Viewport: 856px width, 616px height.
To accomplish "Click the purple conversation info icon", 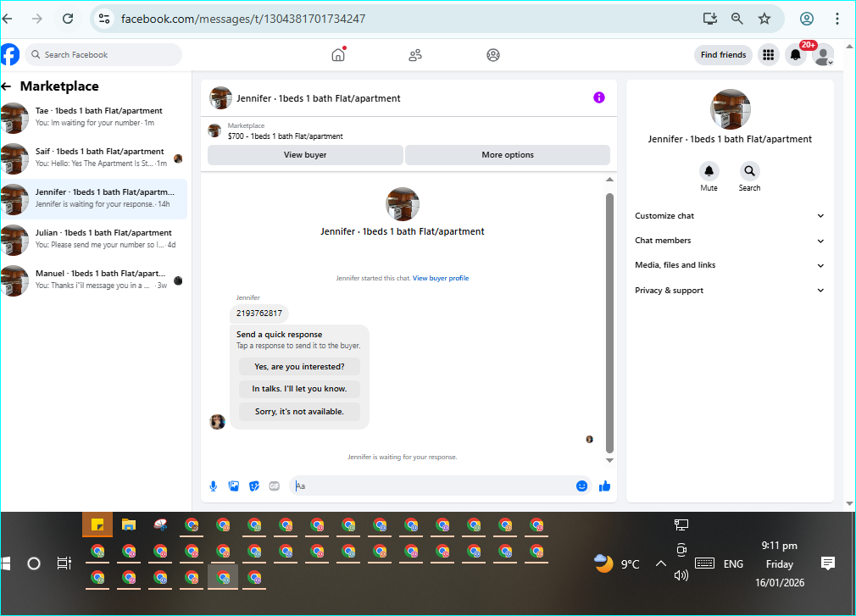I will tap(599, 97).
